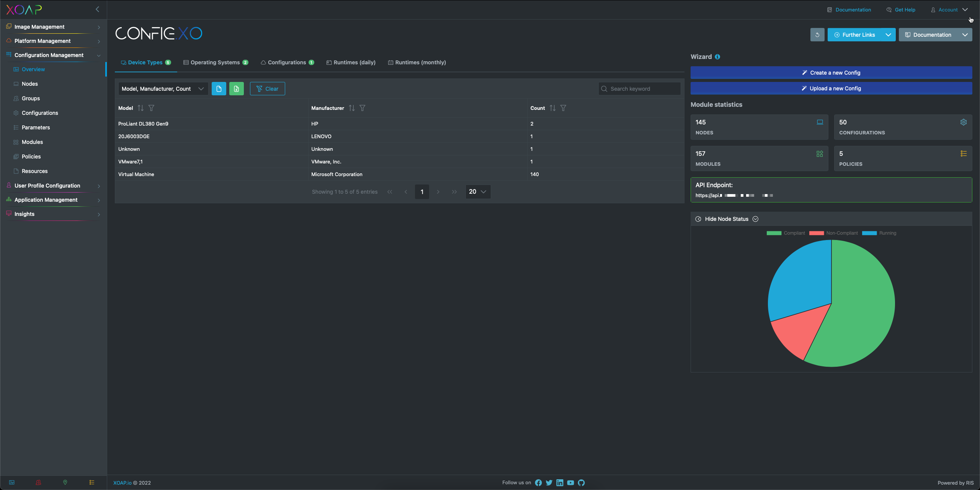Click the Wizard info icon
This screenshot has height=490, width=980.
coord(717,57)
